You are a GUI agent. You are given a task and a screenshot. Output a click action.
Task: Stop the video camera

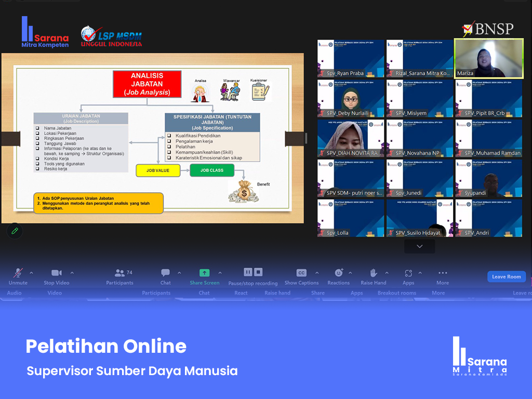pyautogui.click(x=56, y=273)
